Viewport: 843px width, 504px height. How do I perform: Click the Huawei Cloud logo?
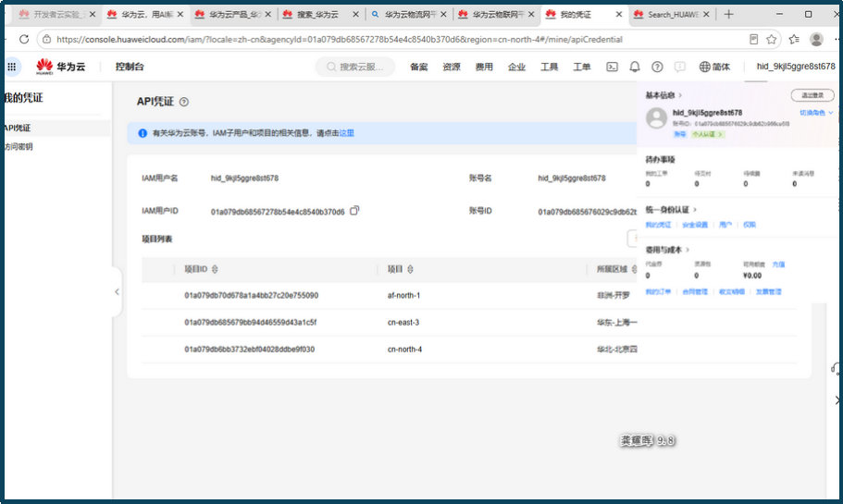(x=60, y=67)
